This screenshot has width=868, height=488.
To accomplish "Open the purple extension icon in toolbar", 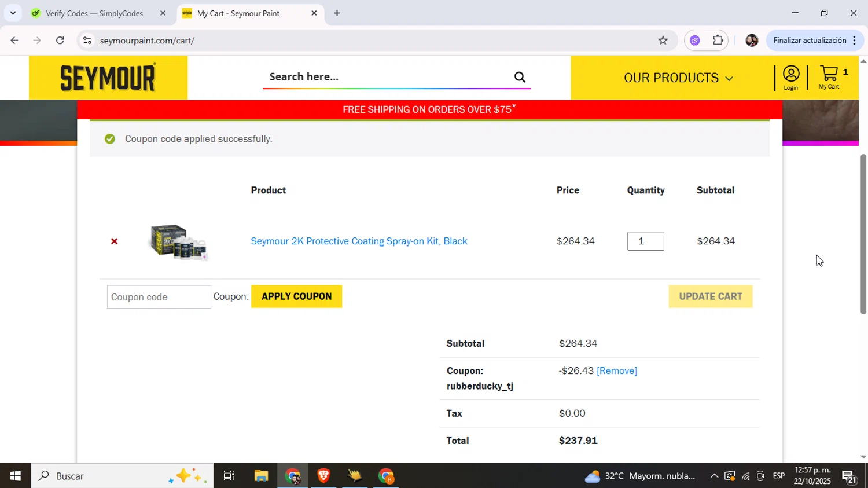I will pos(695,41).
